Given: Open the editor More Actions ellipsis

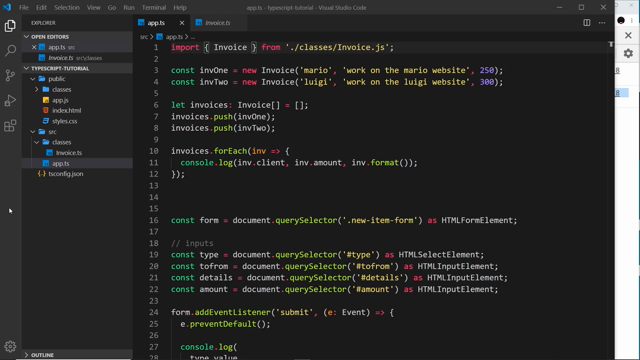Looking at the screenshot, I should (602, 23).
